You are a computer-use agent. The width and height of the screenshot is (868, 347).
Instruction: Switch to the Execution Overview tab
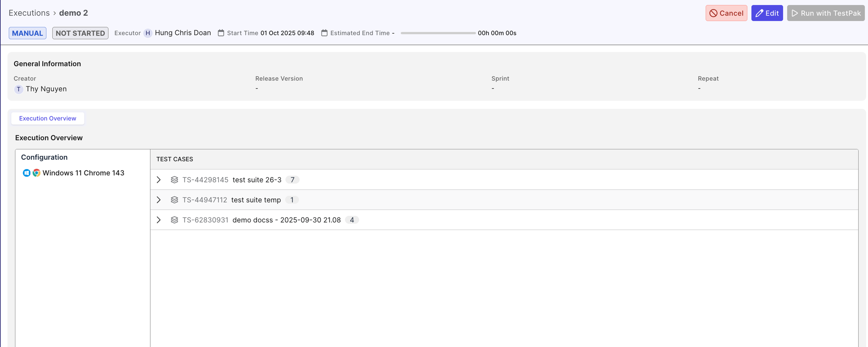pos(47,118)
